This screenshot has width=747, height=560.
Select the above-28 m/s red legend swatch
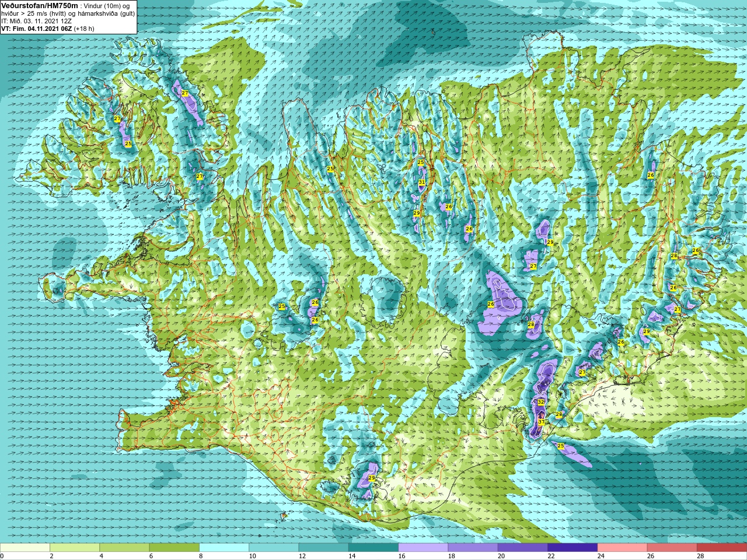pos(722,547)
